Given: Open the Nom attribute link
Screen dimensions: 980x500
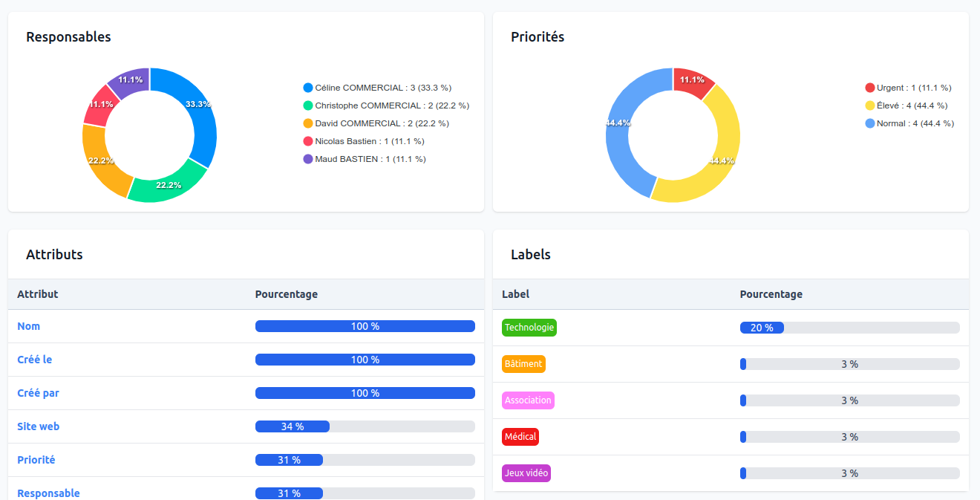Looking at the screenshot, I should (x=29, y=326).
